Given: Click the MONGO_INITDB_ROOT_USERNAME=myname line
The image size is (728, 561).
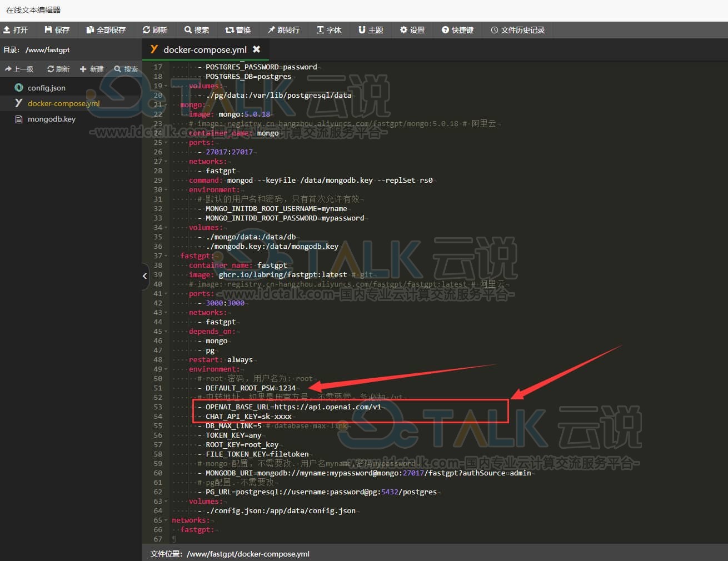Looking at the screenshot, I should coord(276,209).
